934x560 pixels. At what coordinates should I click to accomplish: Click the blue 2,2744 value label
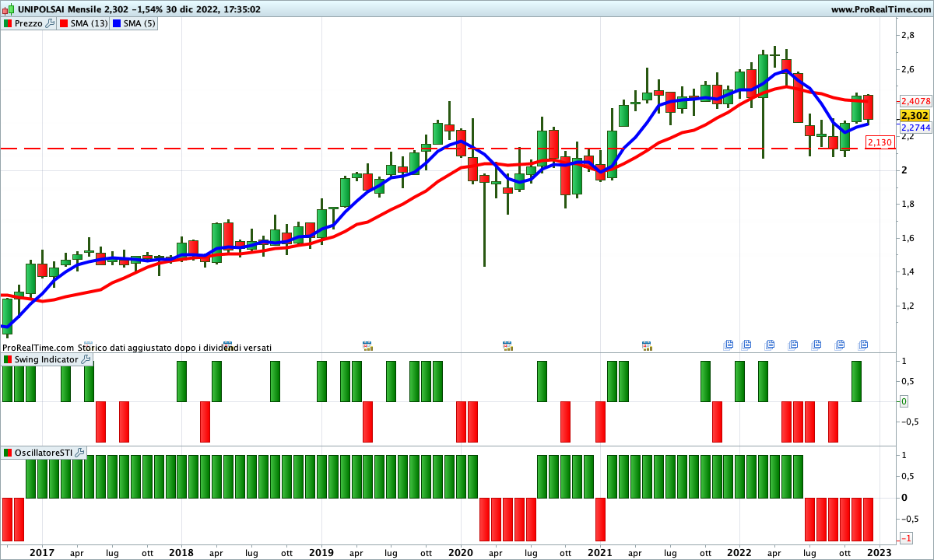pyautogui.click(x=915, y=128)
